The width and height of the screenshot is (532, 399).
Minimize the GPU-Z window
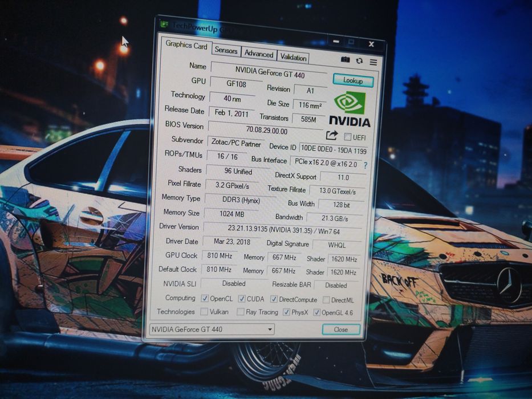click(336, 42)
